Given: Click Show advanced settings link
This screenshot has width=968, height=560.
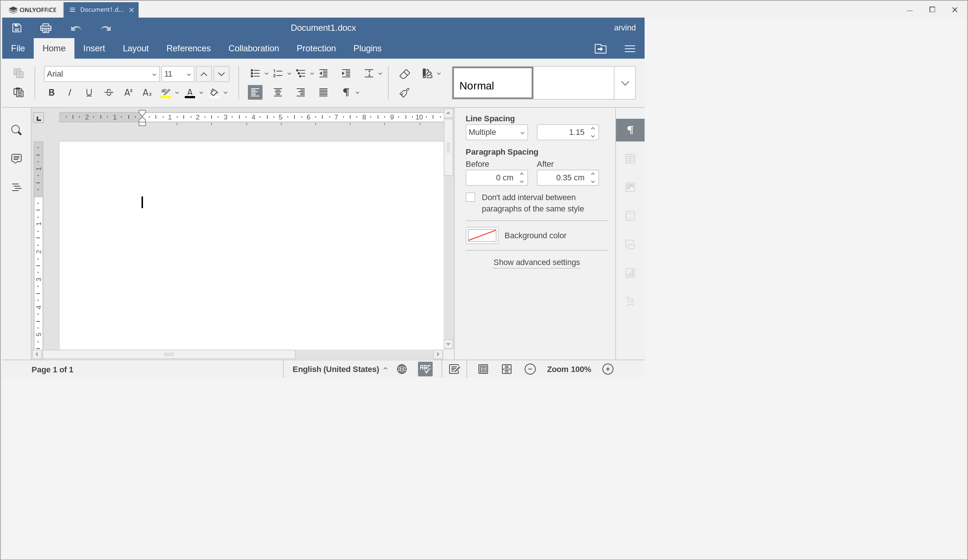Looking at the screenshot, I should pyautogui.click(x=537, y=262).
